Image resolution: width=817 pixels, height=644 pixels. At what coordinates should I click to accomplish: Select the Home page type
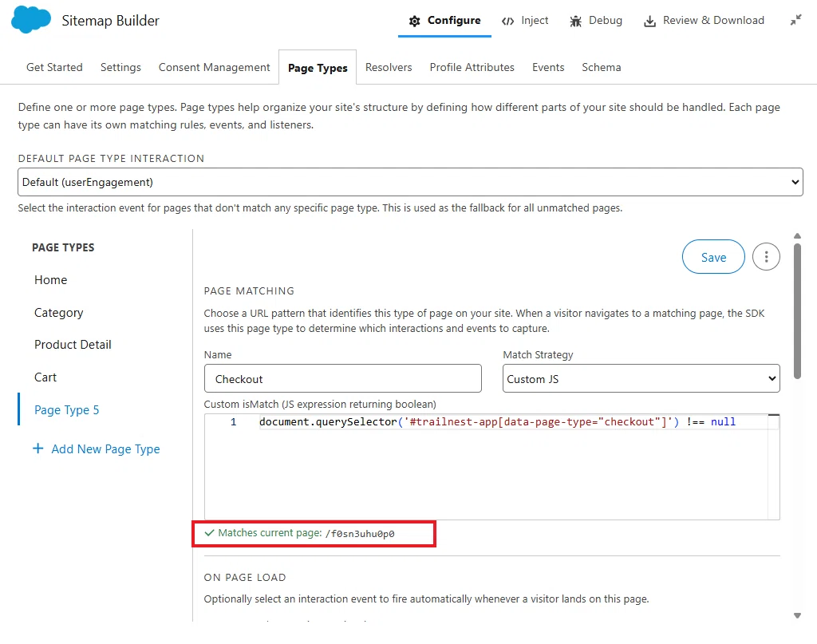(x=50, y=280)
